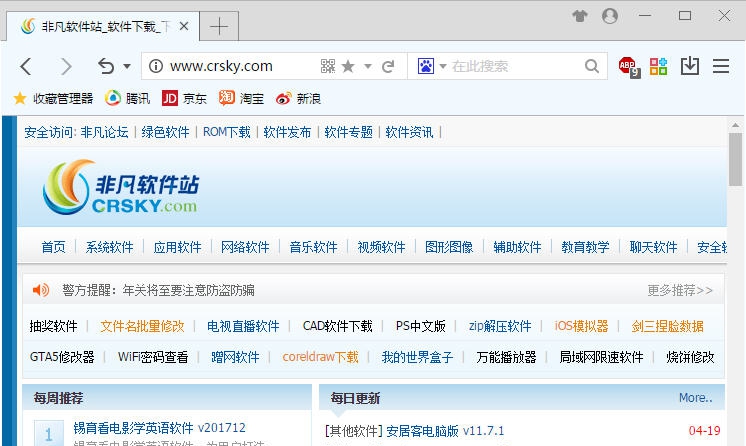Open a new tab with plus button
The height and width of the screenshot is (446, 746).
219,26
